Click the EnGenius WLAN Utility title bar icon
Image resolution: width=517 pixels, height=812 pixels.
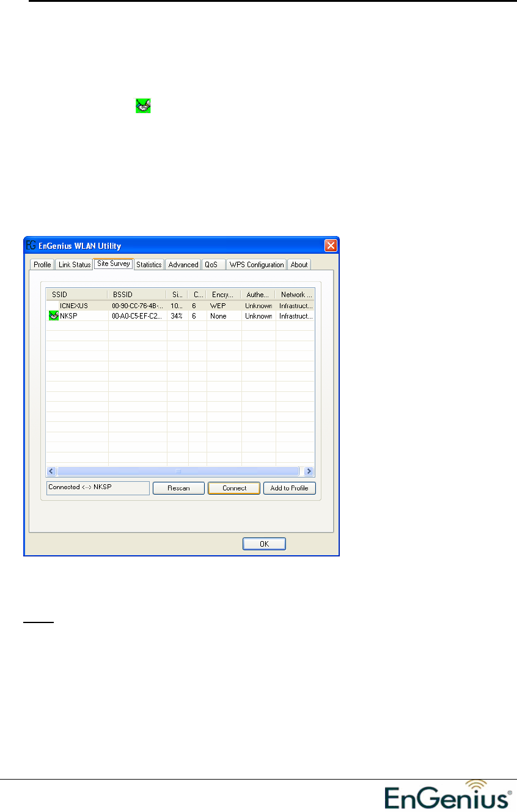click(x=31, y=246)
